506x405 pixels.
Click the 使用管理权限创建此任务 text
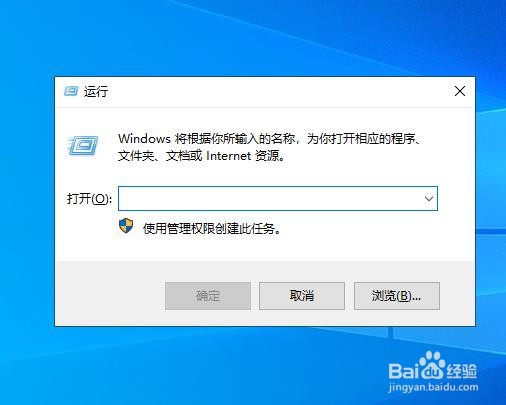[212, 229]
